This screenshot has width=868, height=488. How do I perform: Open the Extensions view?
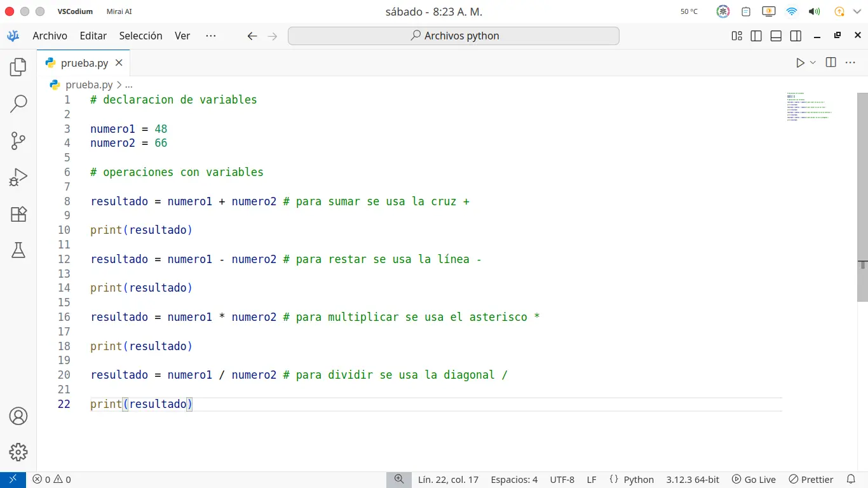18,214
